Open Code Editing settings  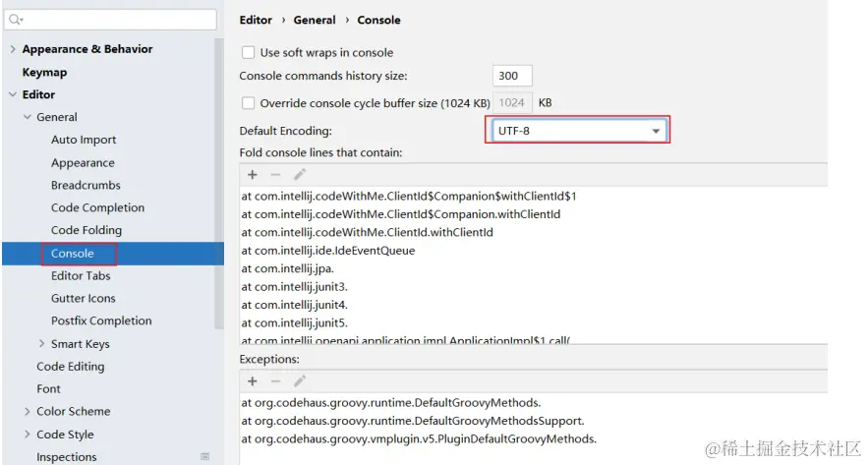[x=71, y=367]
